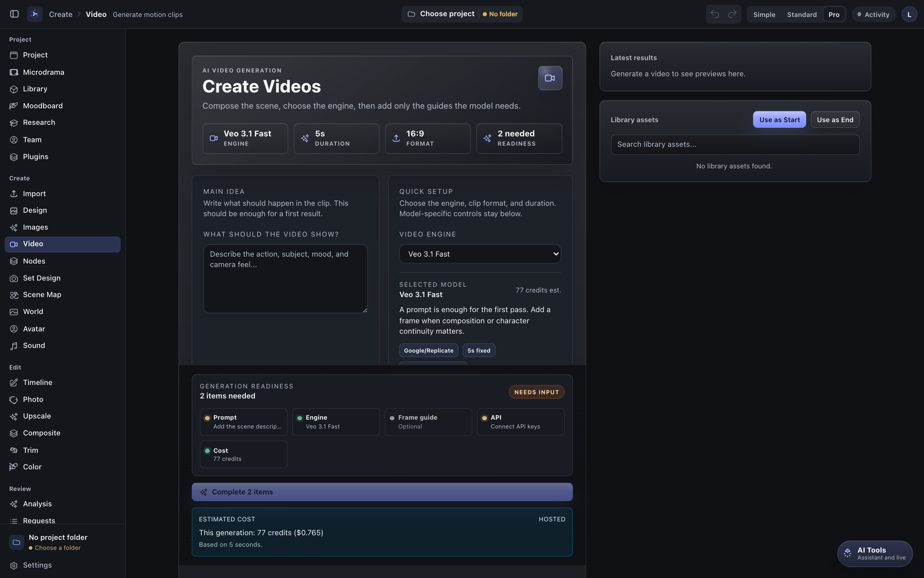The height and width of the screenshot is (578, 924).
Task: Toggle the sidebar panel icon
Action: [x=14, y=14]
